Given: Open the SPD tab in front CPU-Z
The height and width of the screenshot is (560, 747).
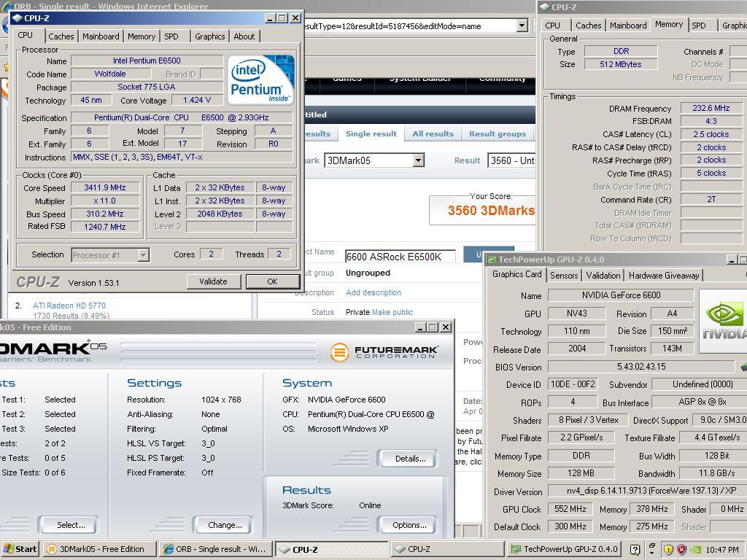Looking at the screenshot, I should click(171, 36).
